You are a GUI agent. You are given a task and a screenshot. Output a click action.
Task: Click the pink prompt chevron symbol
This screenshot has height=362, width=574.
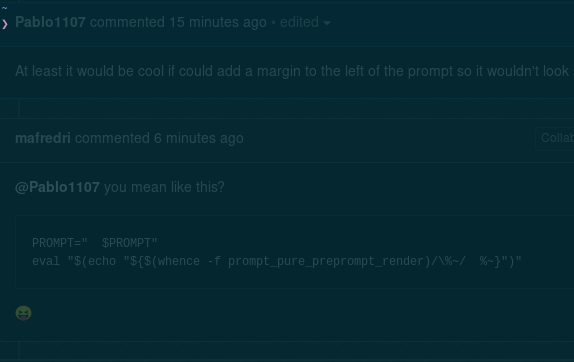[x=5, y=24]
